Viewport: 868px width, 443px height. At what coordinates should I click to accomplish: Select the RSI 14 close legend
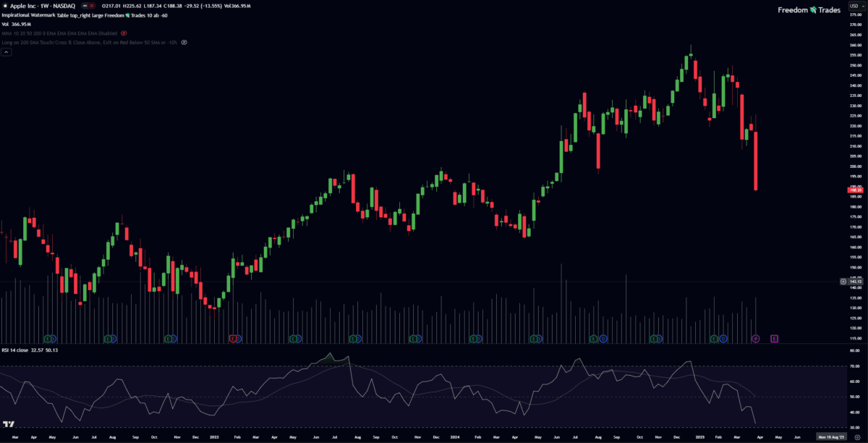(29, 350)
